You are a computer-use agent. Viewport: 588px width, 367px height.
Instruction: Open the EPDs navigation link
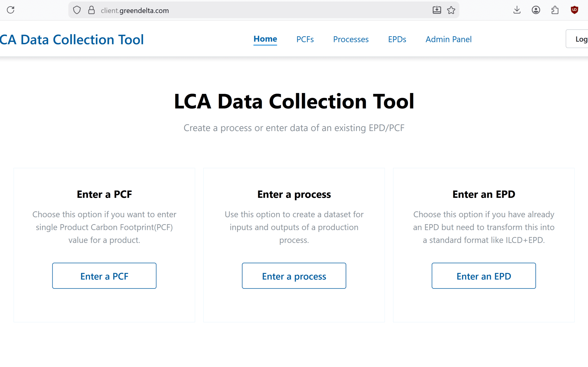pos(397,39)
